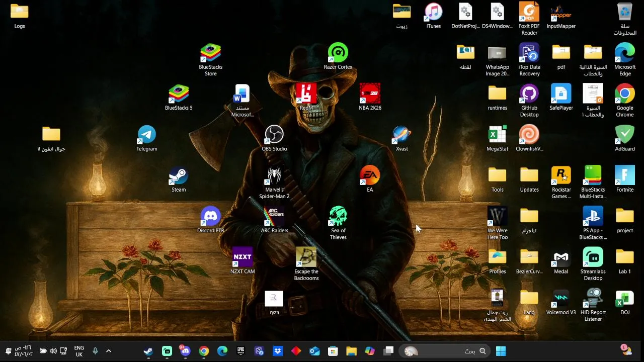Select the RedM desktop icon
Image resolution: width=644 pixels, height=362 pixels.
pos(306,98)
